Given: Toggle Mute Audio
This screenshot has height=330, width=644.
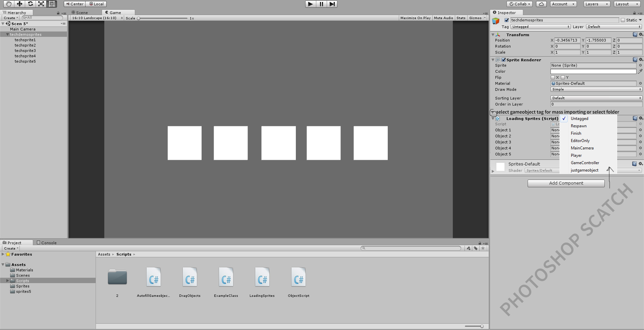Looking at the screenshot, I should pyautogui.click(x=443, y=18).
